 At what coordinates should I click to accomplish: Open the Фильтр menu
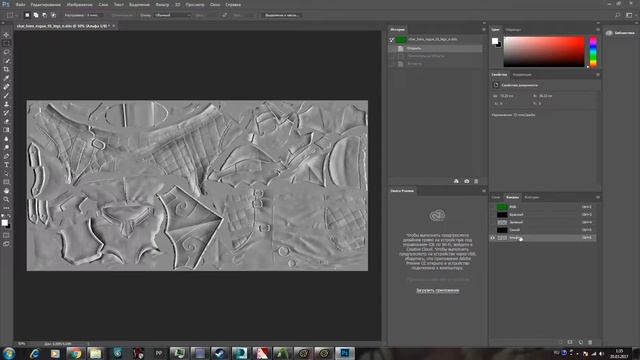[162, 4]
